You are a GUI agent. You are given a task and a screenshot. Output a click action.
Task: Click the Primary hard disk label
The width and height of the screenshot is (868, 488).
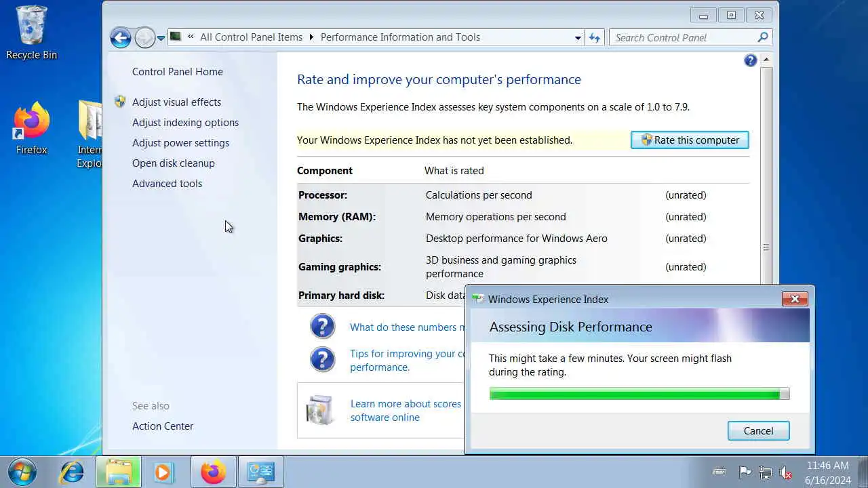pyautogui.click(x=341, y=296)
